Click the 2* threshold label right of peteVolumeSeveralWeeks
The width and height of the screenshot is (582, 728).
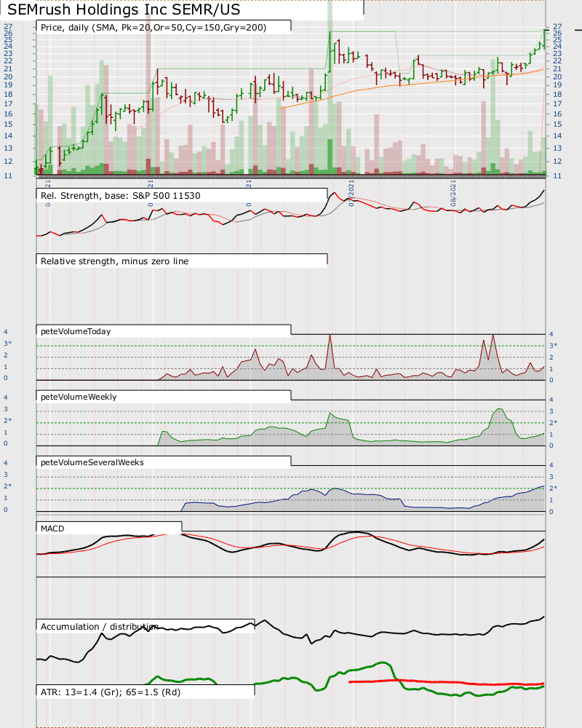click(x=554, y=488)
